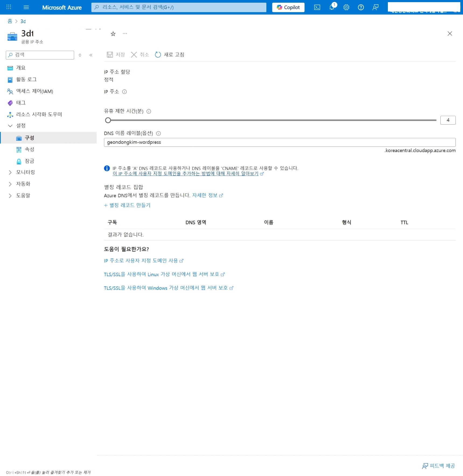463x476 pixels.
Task: Expand the 자동화 section
Action: 23,184
